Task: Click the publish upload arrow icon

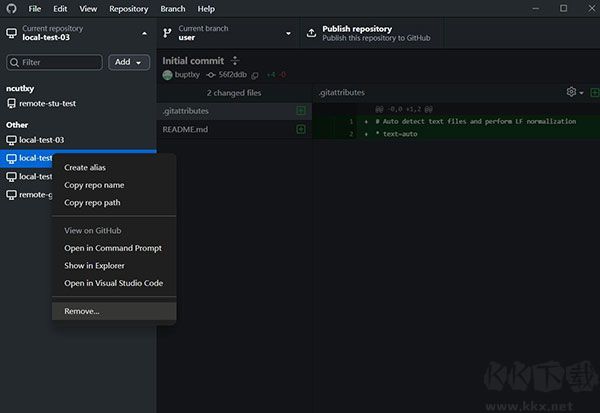Action: 311,33
